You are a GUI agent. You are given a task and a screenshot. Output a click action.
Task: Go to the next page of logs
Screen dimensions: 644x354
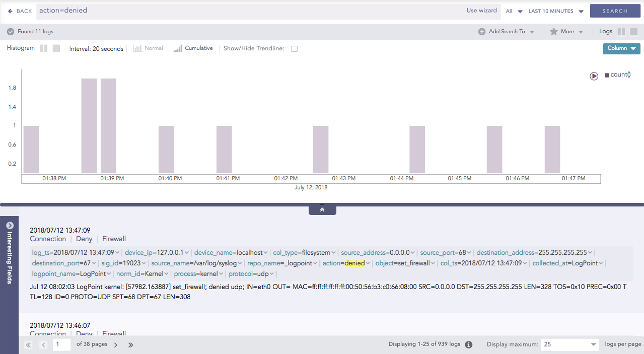click(x=116, y=345)
